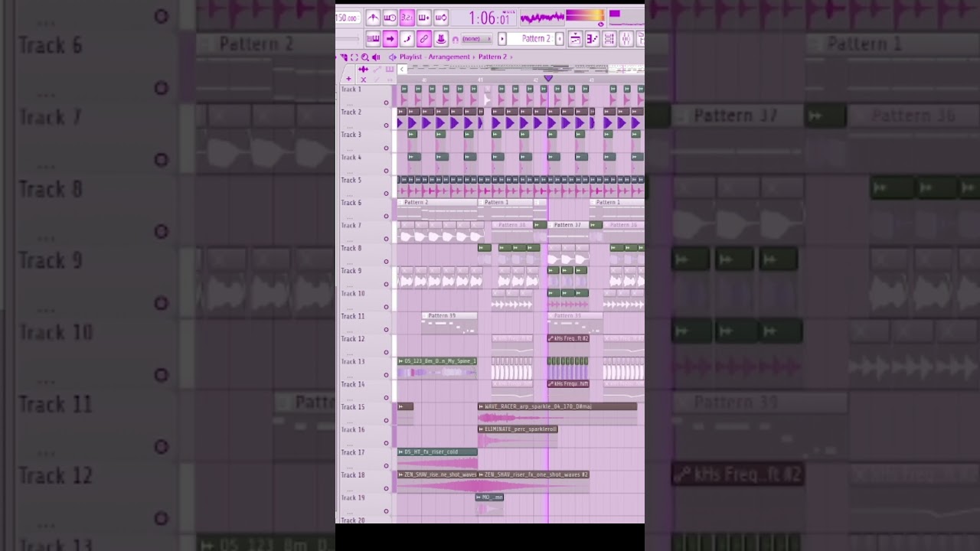Select the Track 18 header

[365, 481]
